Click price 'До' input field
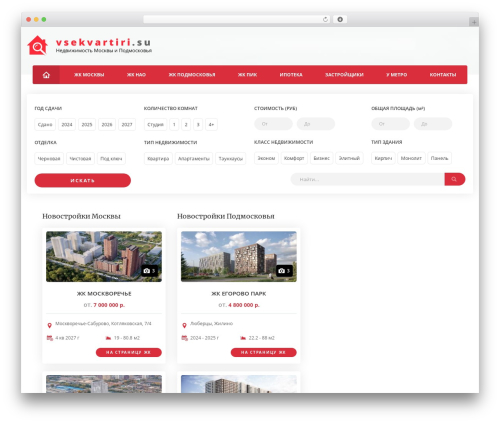500x423 pixels. click(316, 124)
